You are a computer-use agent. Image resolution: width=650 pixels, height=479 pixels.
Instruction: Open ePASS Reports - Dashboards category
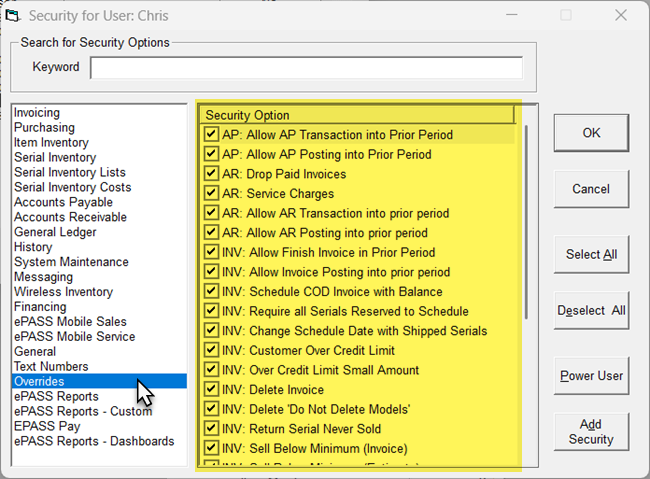[94, 441]
